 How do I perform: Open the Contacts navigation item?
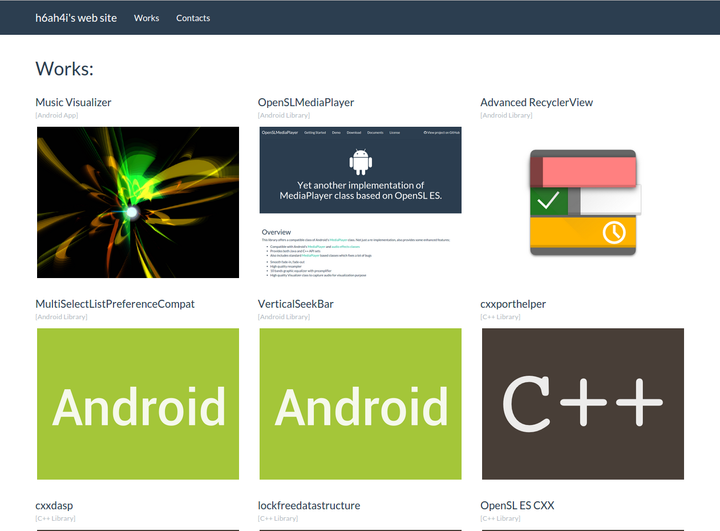[193, 18]
